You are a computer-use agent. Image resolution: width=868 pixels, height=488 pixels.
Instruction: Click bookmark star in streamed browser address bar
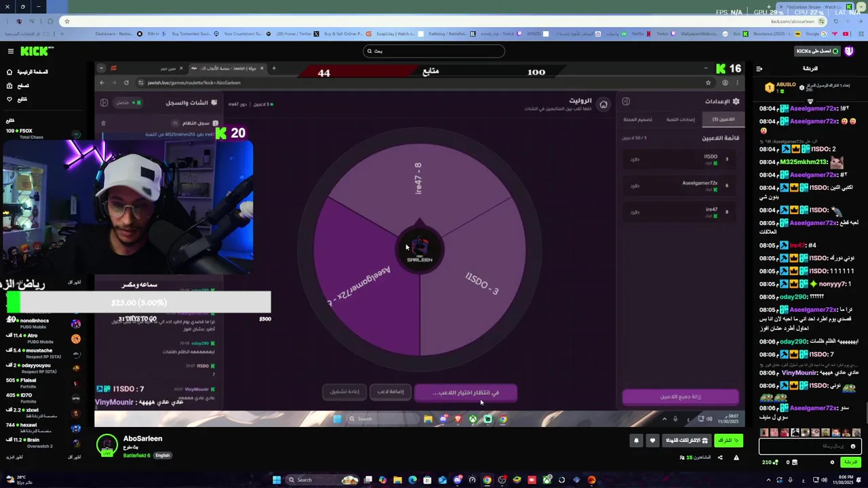click(x=708, y=83)
